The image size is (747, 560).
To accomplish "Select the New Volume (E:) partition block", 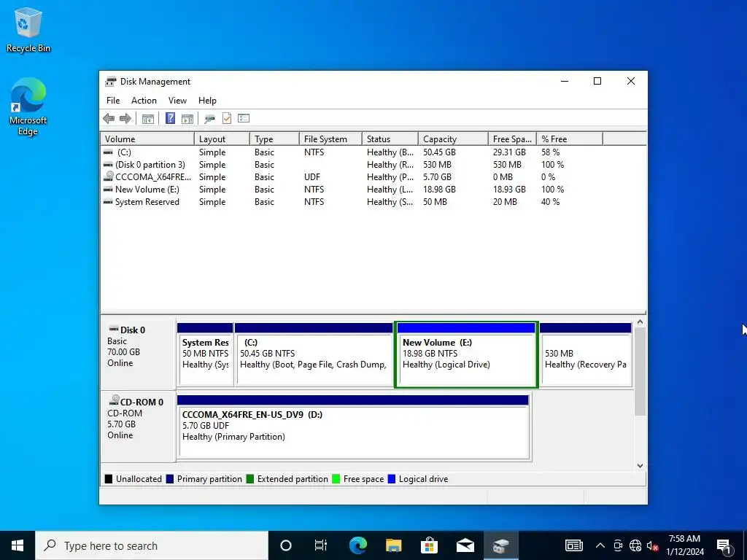I will point(466,355).
